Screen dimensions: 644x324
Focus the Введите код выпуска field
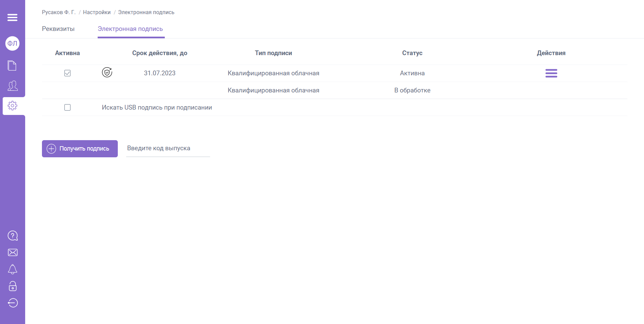click(x=168, y=149)
